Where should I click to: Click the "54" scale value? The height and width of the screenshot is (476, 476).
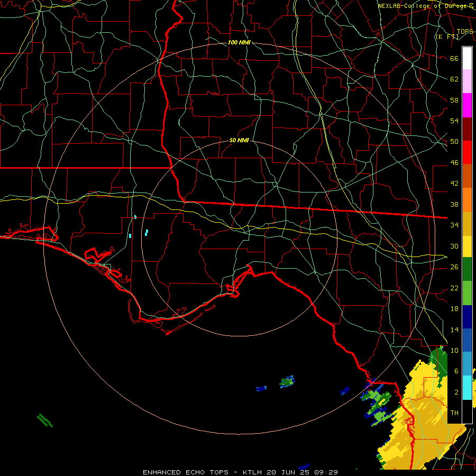pyautogui.click(x=454, y=121)
